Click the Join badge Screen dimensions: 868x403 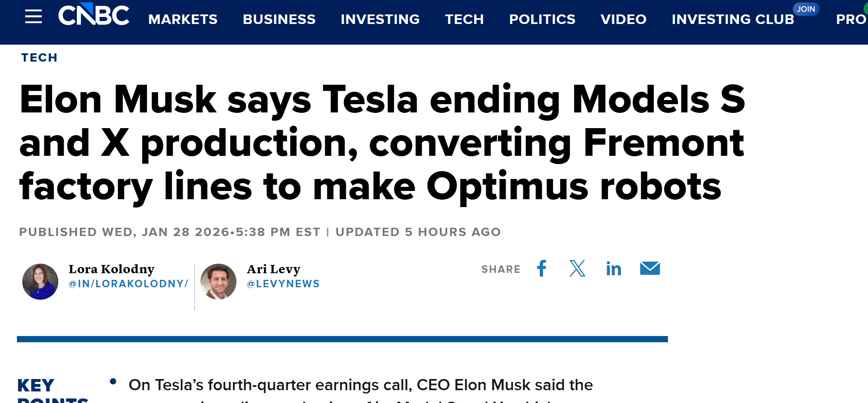tap(806, 9)
